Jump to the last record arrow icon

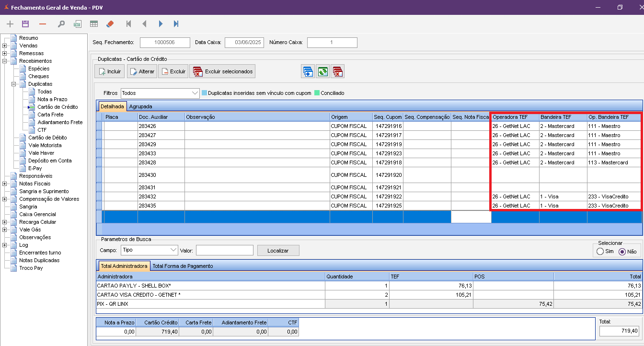[x=176, y=24]
